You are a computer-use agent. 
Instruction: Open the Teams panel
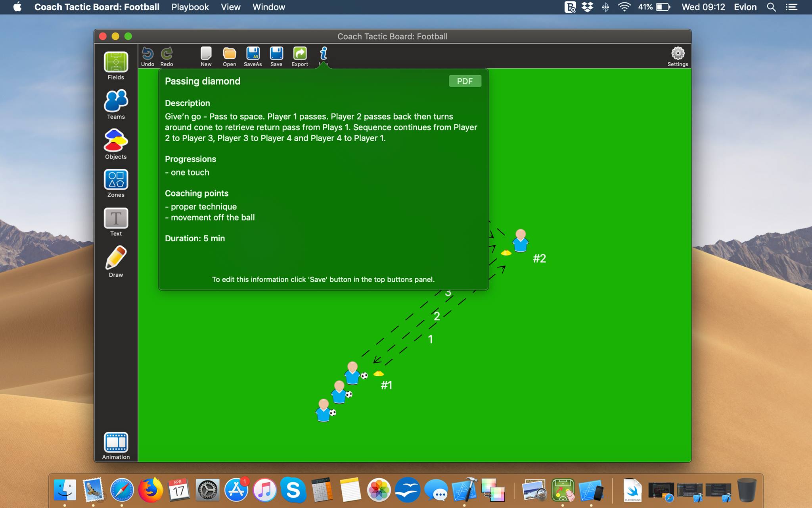coord(116,104)
